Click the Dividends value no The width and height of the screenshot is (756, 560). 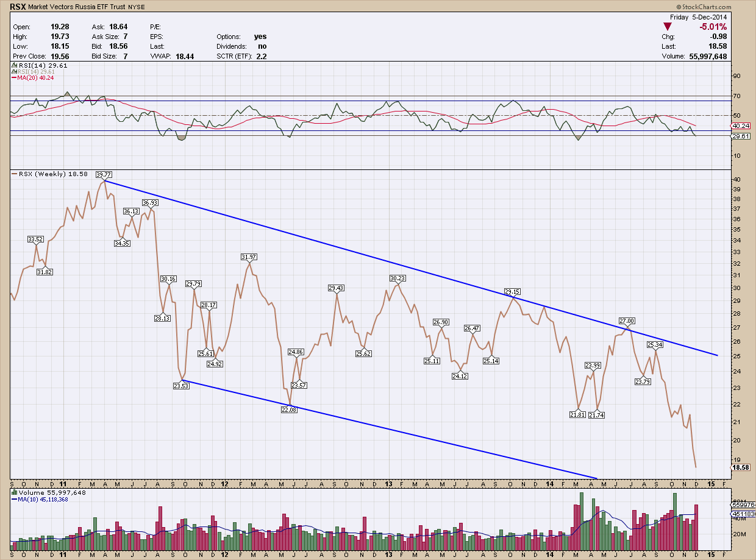point(262,46)
